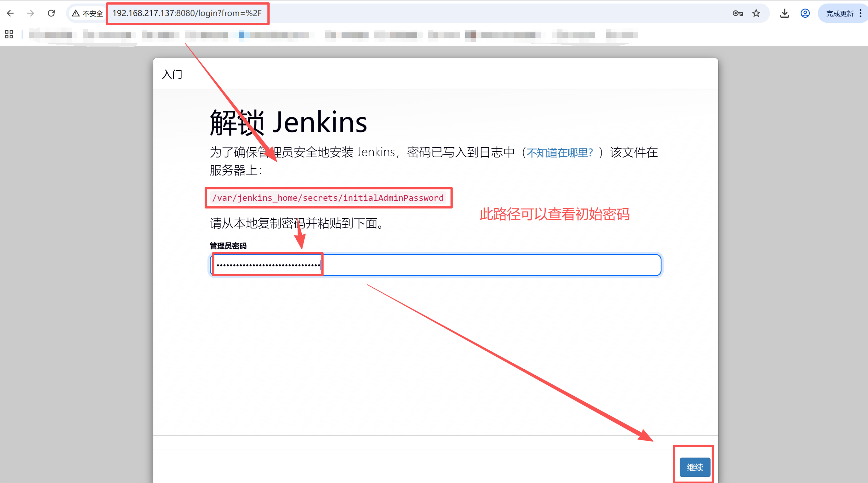The height and width of the screenshot is (483, 868).
Task: Click the browser back arrow
Action: click(x=11, y=13)
